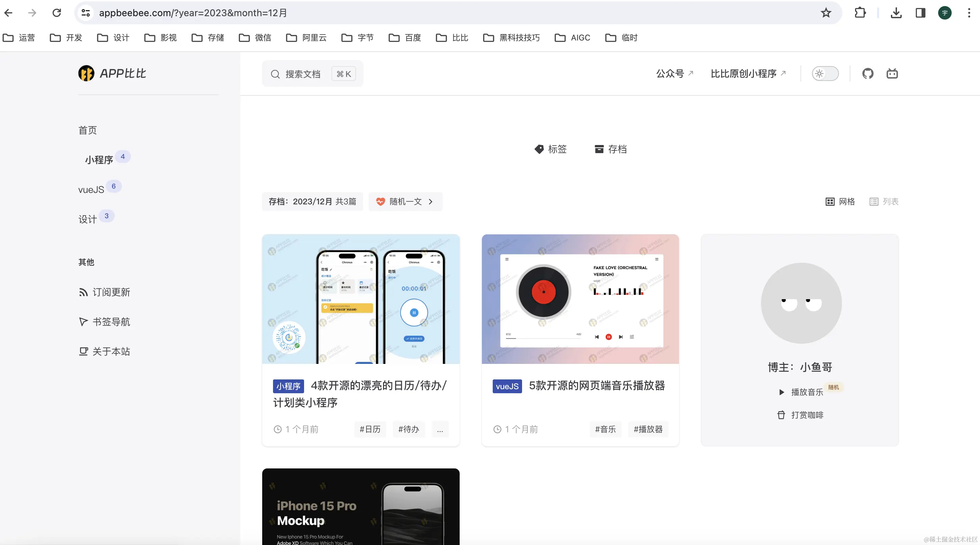Open the browser downloads icon

point(896,13)
